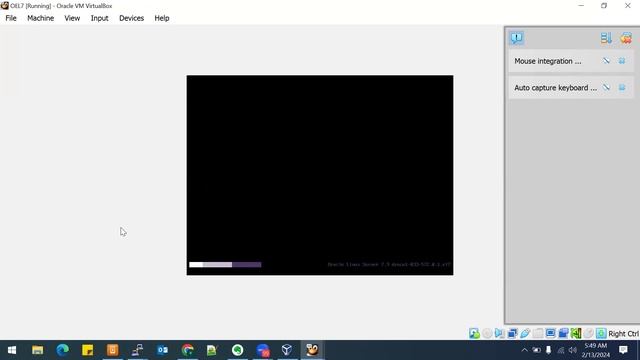Expand the Auto capture keyboard notification text
640x360 pixels.
555,88
